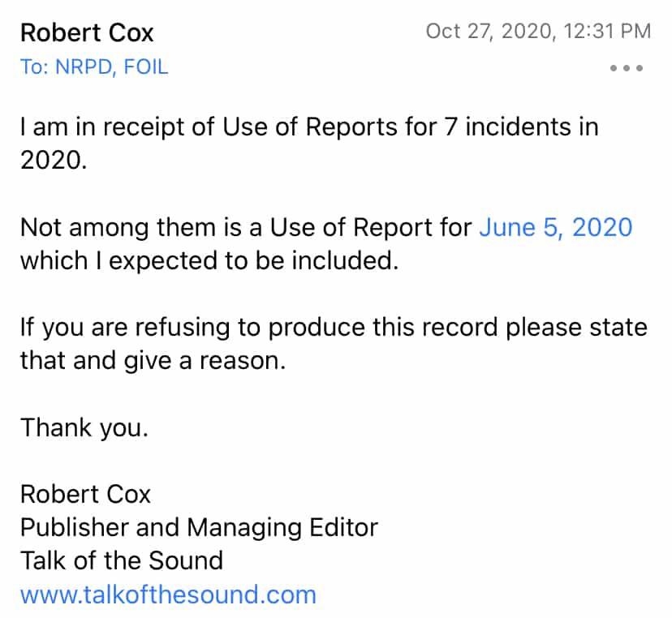Click 'Publisher and Managing Editor' signature line
This screenshot has width=672, height=618.
(x=199, y=527)
